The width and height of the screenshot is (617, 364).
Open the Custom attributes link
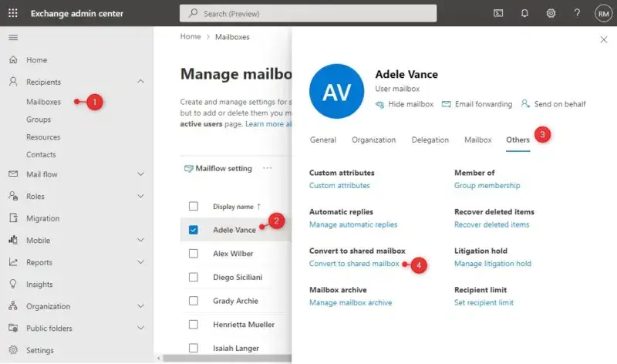tap(339, 185)
